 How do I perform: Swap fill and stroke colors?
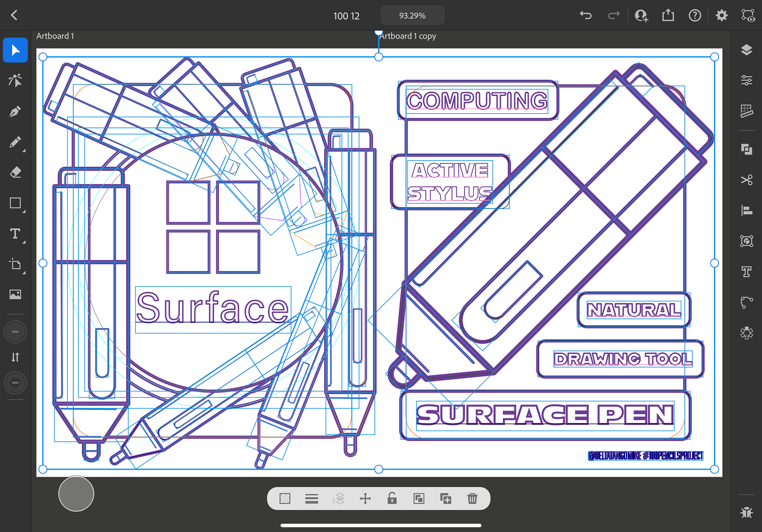[15, 357]
